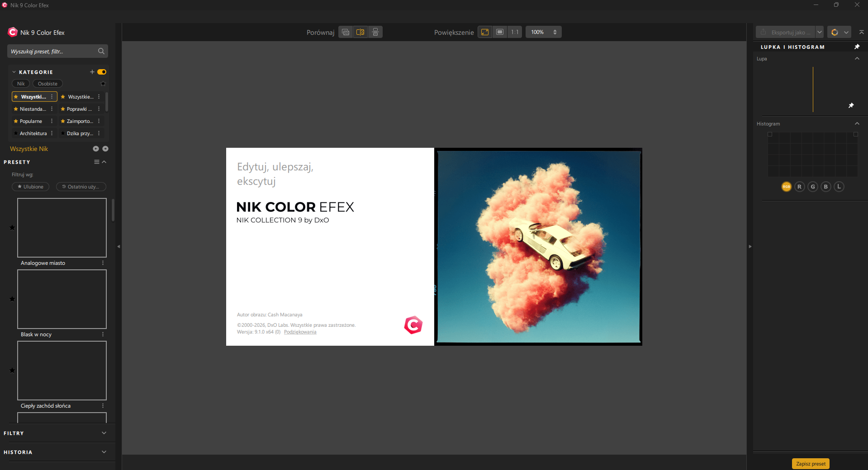Click the Zapisz preset button
Screen dimensions: 868x470
pyautogui.click(x=811, y=464)
